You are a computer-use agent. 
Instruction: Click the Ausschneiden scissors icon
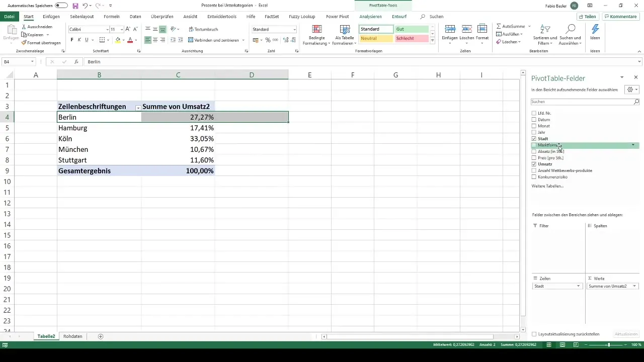pyautogui.click(x=24, y=27)
